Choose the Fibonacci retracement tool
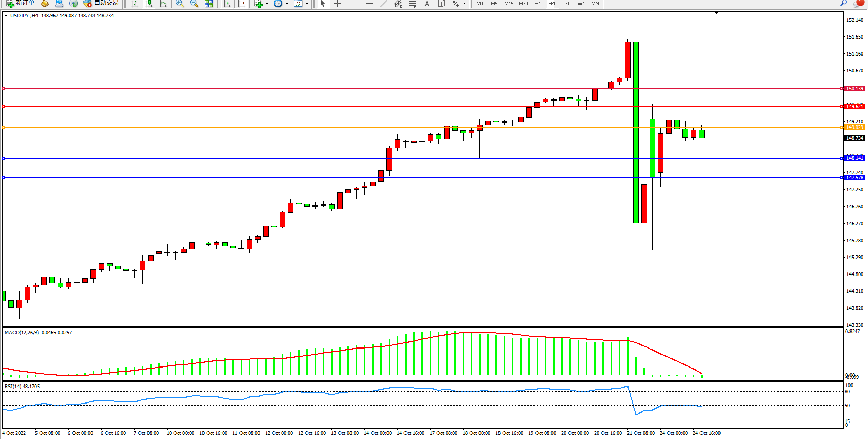Screen dimensions: 868x440 click(412, 4)
